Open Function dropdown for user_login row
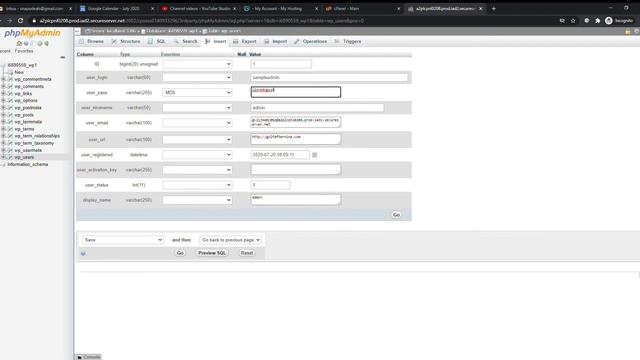Viewport: 640px width, 360px height. (197, 77)
